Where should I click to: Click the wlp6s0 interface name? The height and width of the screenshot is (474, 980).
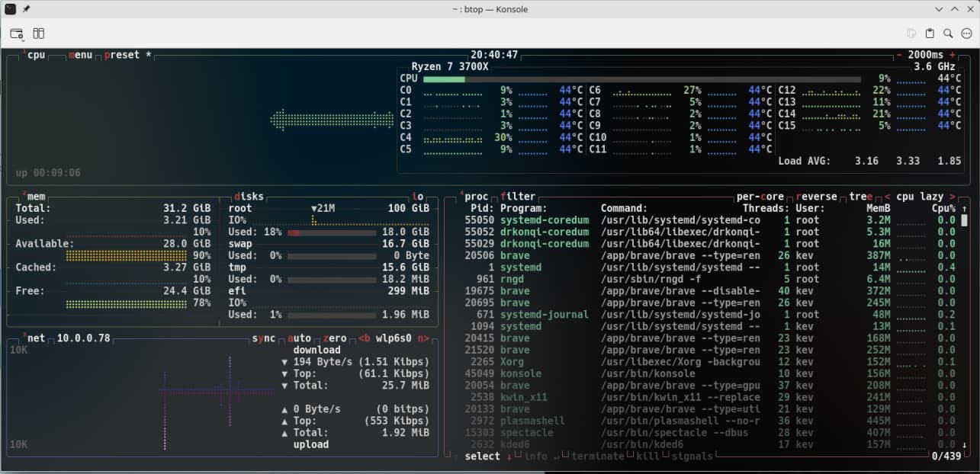click(x=394, y=338)
